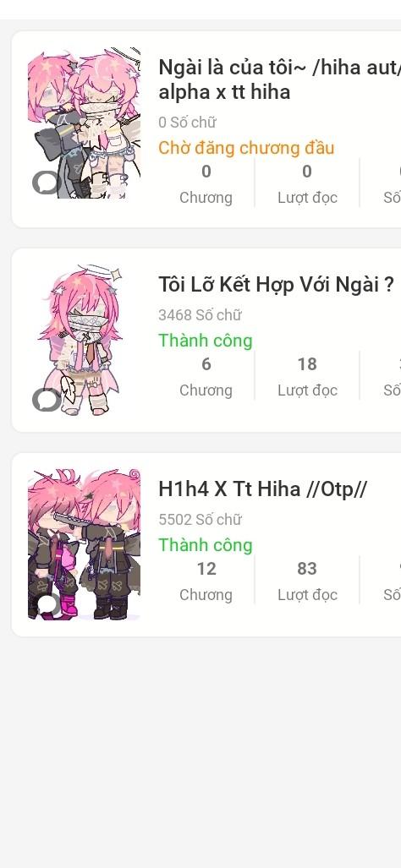Select '3468 Số chữ' word count text
401x868 pixels.
pyautogui.click(x=200, y=315)
